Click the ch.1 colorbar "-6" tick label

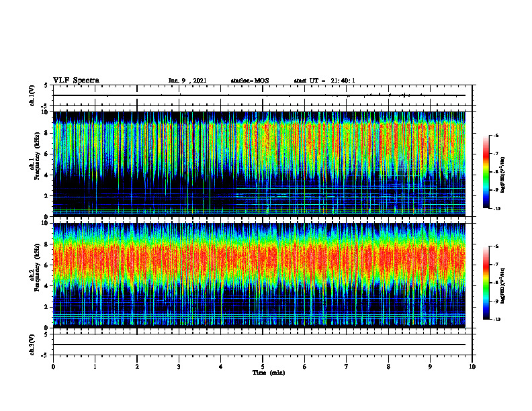496,135
